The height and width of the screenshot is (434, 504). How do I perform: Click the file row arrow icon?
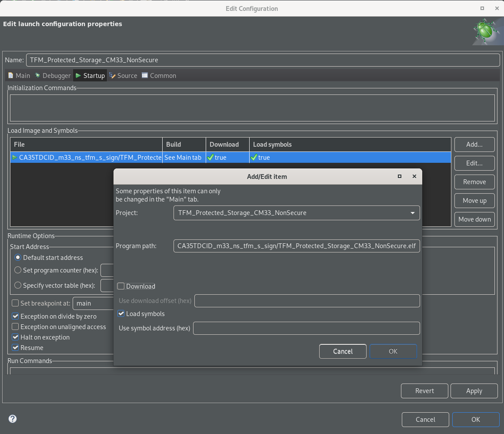[x=14, y=157]
